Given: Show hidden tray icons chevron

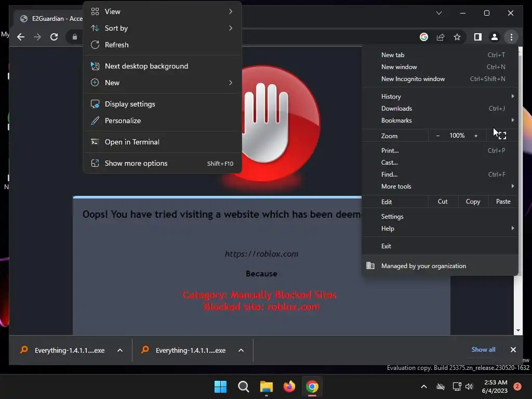Looking at the screenshot, I should tap(424, 387).
